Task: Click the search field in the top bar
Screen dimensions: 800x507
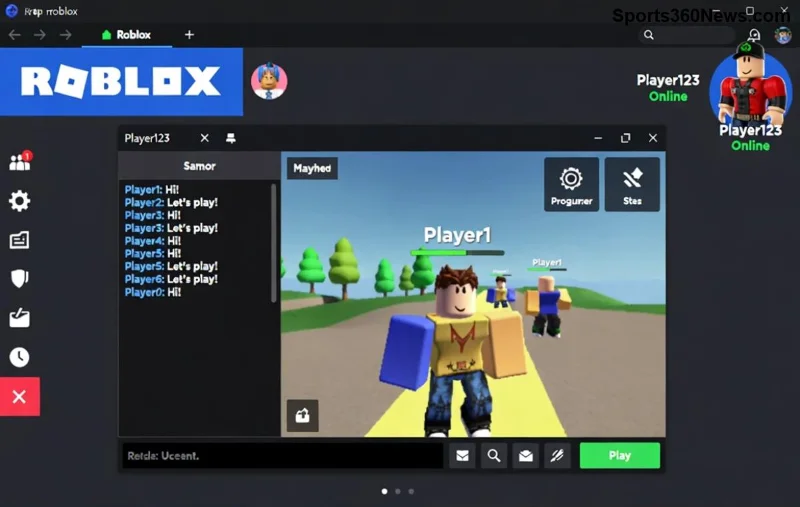Action: point(687,35)
